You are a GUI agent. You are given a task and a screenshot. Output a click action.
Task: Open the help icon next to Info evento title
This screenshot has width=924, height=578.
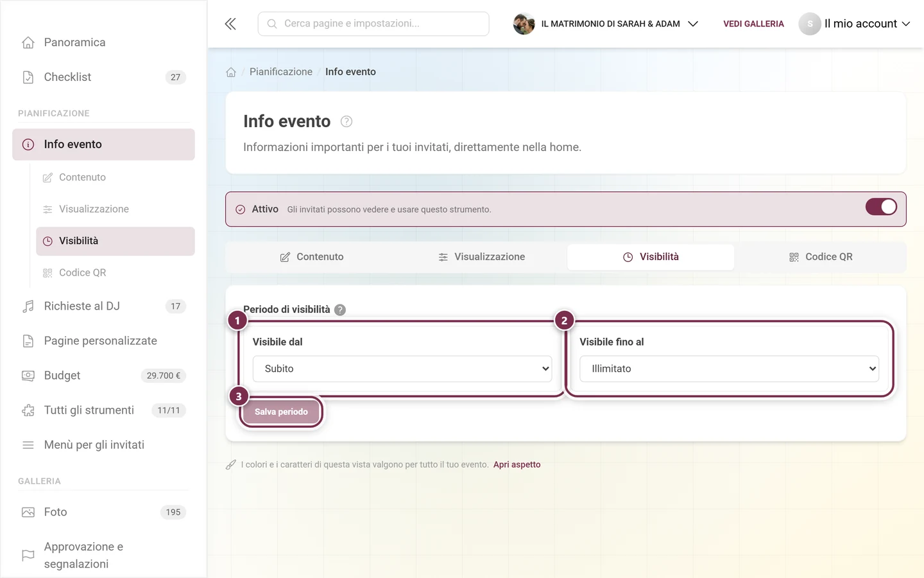(346, 121)
